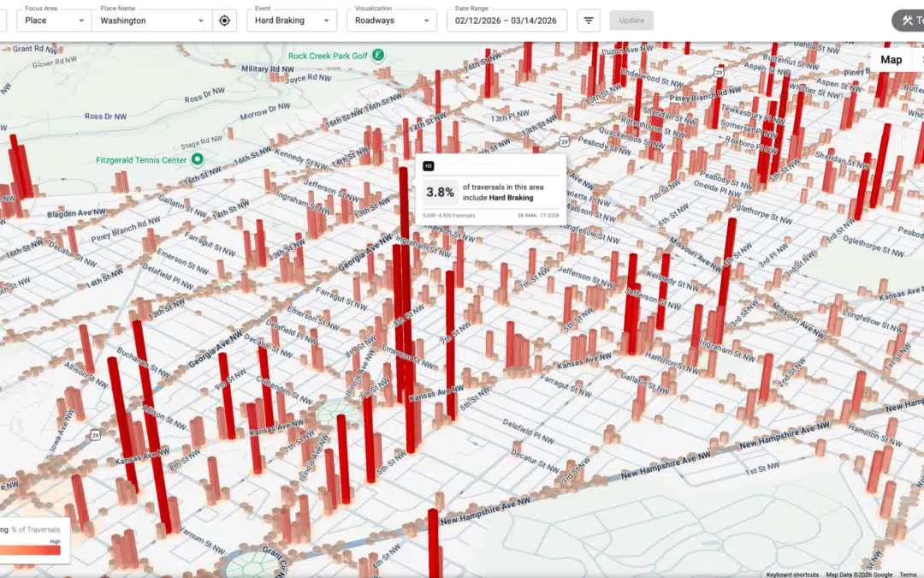Click the Roxboro Pl NW street label
The width and height of the screenshot is (924, 578).
[751, 145]
